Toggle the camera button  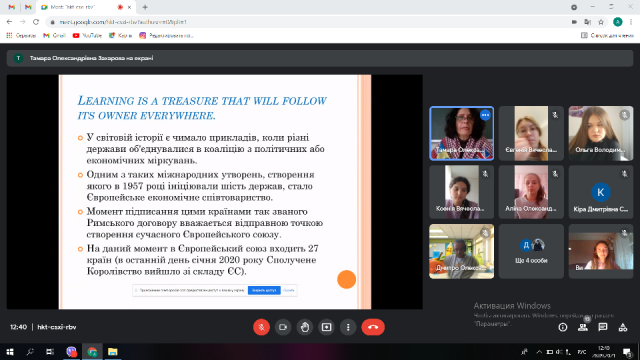(x=283, y=327)
